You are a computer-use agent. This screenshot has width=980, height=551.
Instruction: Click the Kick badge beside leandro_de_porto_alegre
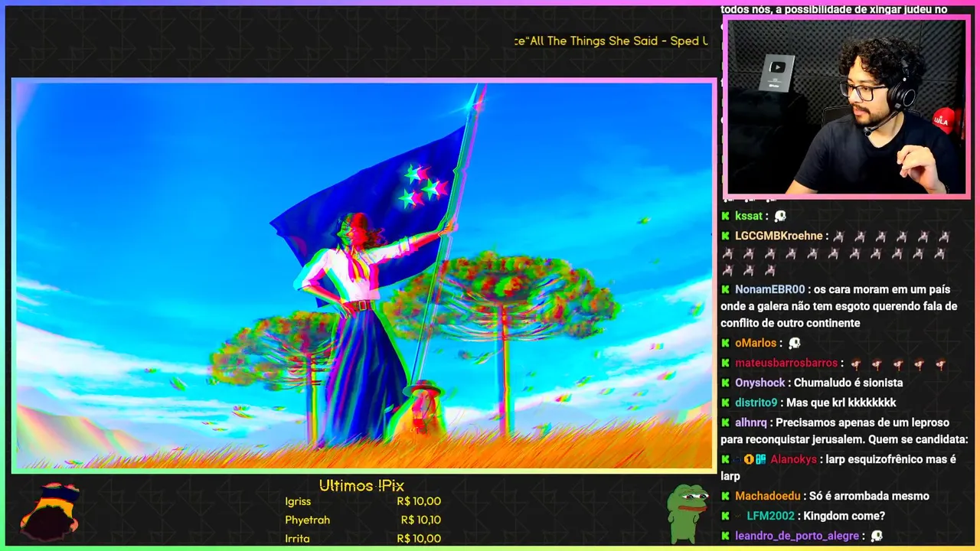(x=725, y=536)
